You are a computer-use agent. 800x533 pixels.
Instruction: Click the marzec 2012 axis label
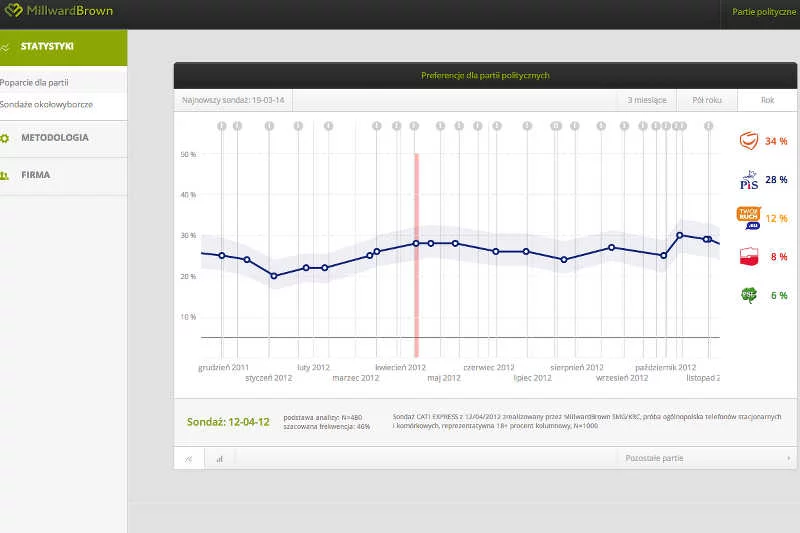pos(356,378)
